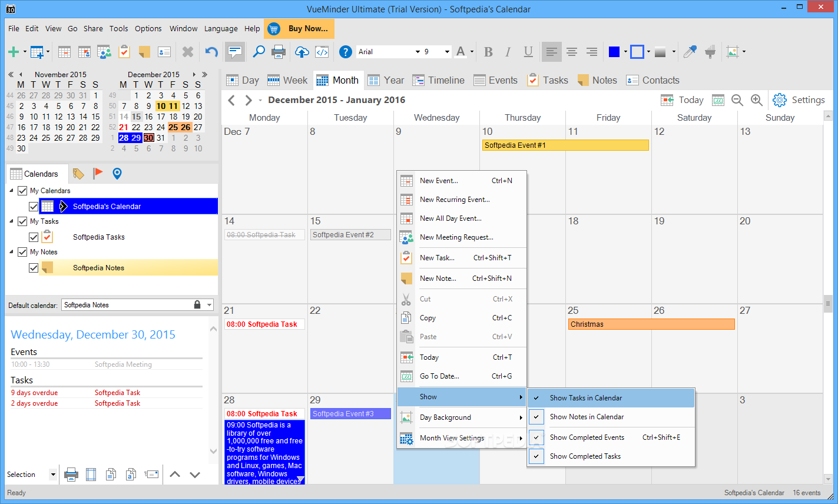Open the Share menu
The image size is (838, 504).
click(x=93, y=28)
